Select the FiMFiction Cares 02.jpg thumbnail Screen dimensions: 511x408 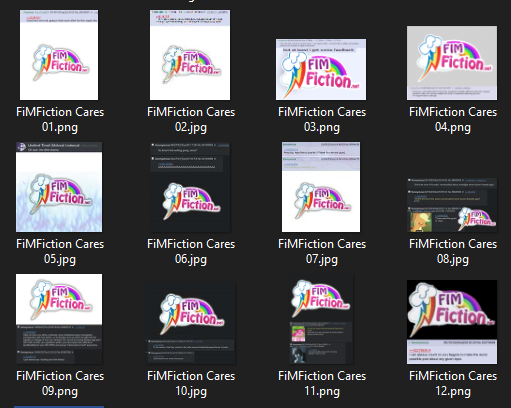click(x=190, y=55)
